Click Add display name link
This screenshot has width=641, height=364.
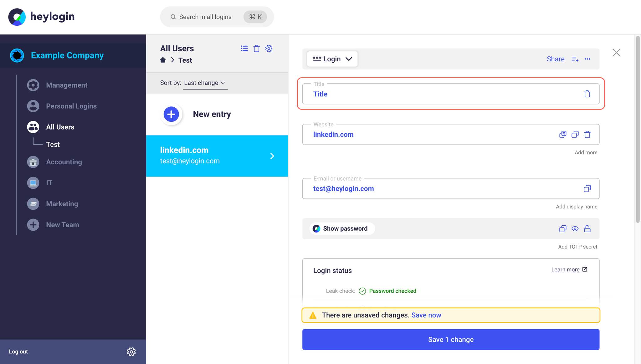tap(577, 207)
